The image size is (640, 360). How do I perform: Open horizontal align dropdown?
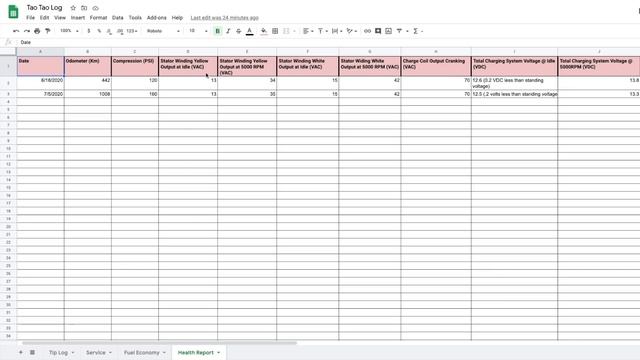pyautogui.click(x=308, y=31)
